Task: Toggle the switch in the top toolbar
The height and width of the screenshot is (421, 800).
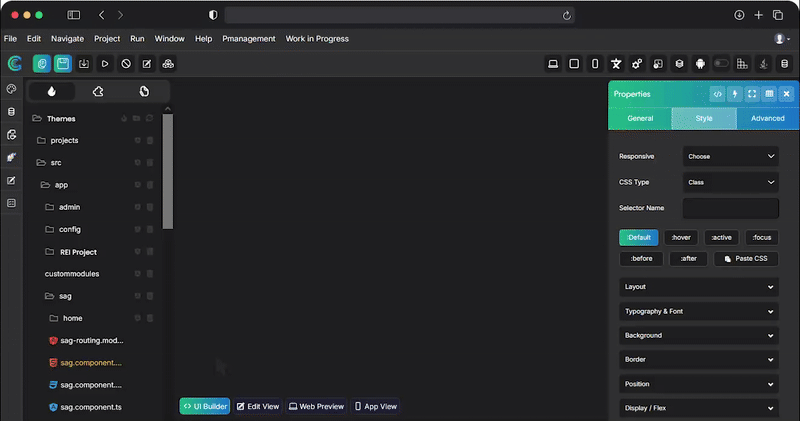Action: pos(721,64)
